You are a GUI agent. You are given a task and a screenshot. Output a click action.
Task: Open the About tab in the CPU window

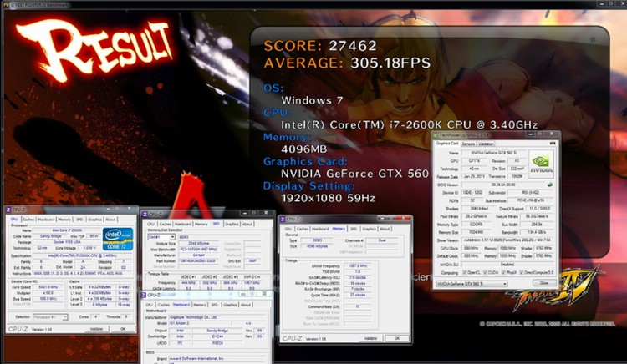click(x=110, y=220)
